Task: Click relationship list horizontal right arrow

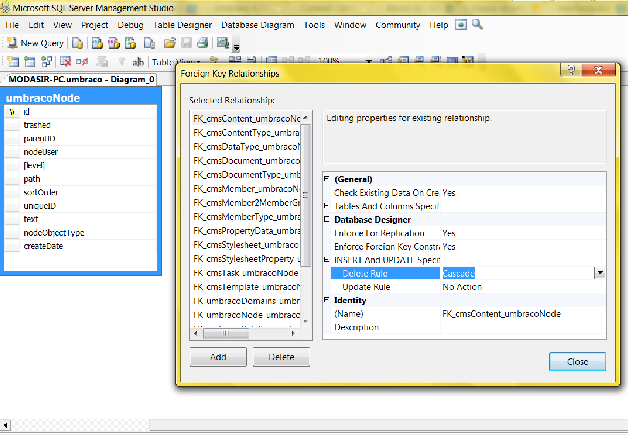Action: point(293,333)
